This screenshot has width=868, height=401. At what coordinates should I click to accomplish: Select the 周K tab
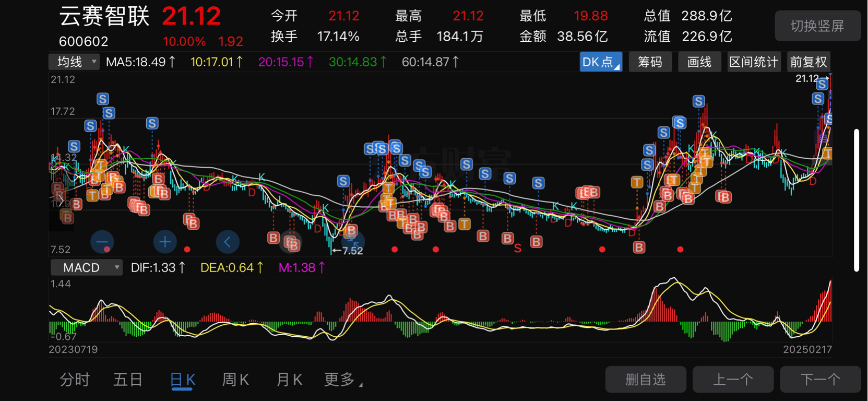[x=235, y=380]
